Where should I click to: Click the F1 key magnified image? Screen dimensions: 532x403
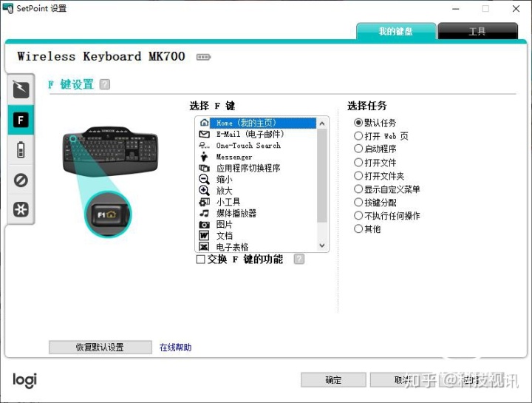[108, 214]
